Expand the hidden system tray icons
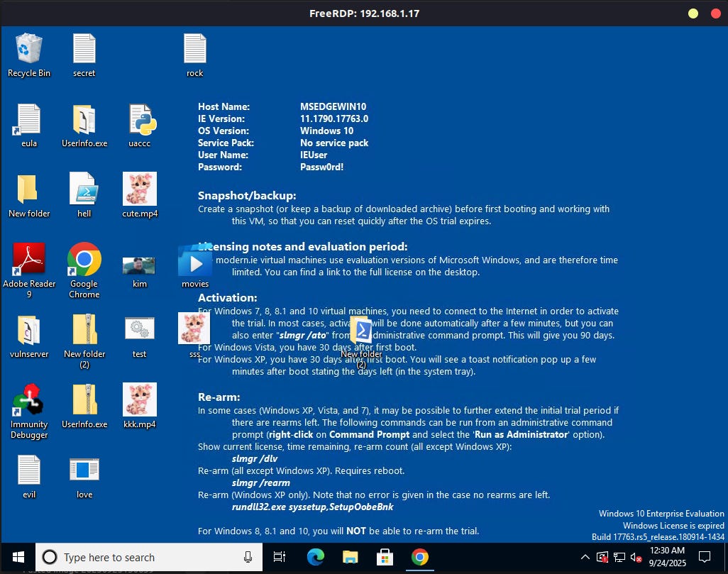The height and width of the screenshot is (574, 728). point(585,557)
